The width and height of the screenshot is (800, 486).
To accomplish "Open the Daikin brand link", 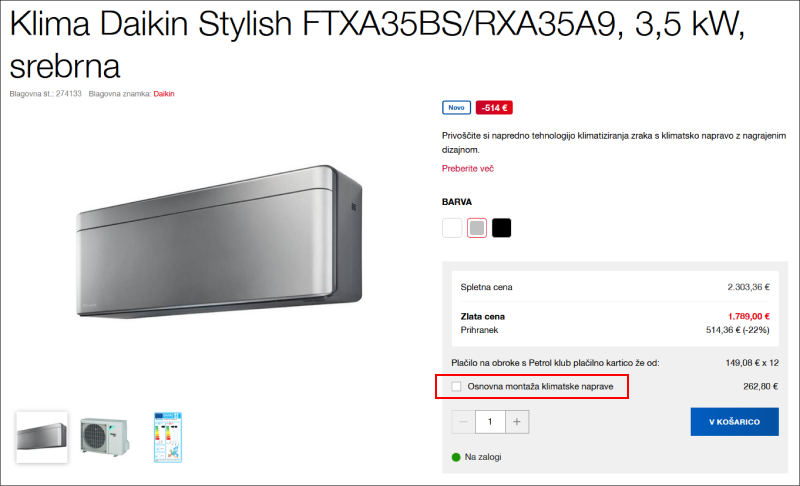I will [x=164, y=94].
